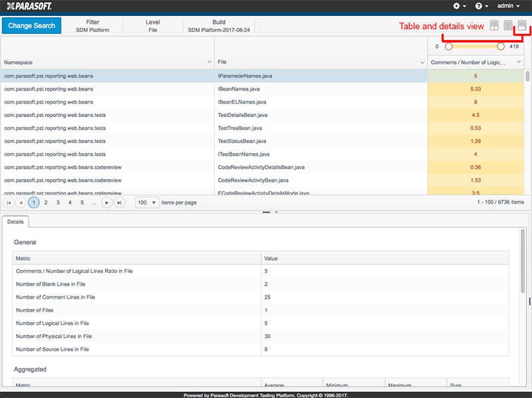
Task: Click Number of Files metric row
Action: (261, 310)
